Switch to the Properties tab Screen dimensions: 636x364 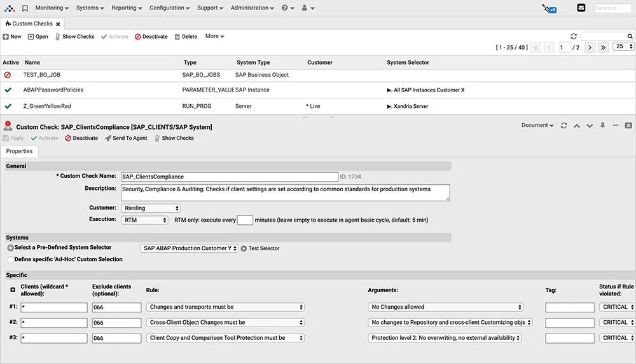point(19,151)
